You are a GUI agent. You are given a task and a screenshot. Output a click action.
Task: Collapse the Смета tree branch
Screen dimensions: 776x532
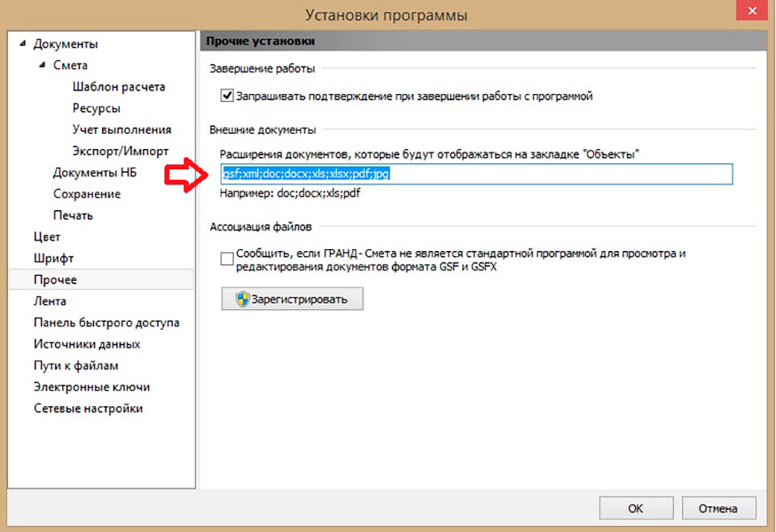[43, 66]
